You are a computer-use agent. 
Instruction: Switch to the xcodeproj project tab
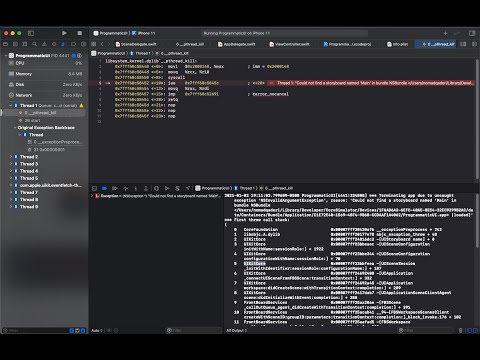pyautogui.click(x=347, y=44)
